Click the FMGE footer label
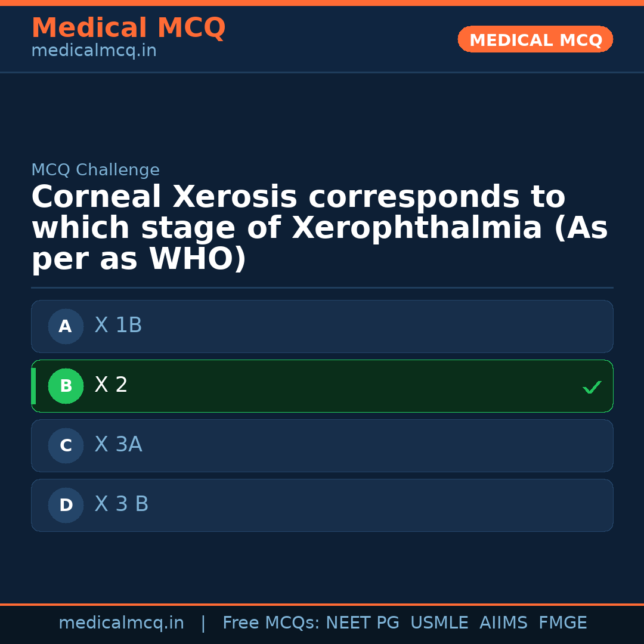Image resolution: width=644 pixels, height=644 pixels. [x=562, y=623]
